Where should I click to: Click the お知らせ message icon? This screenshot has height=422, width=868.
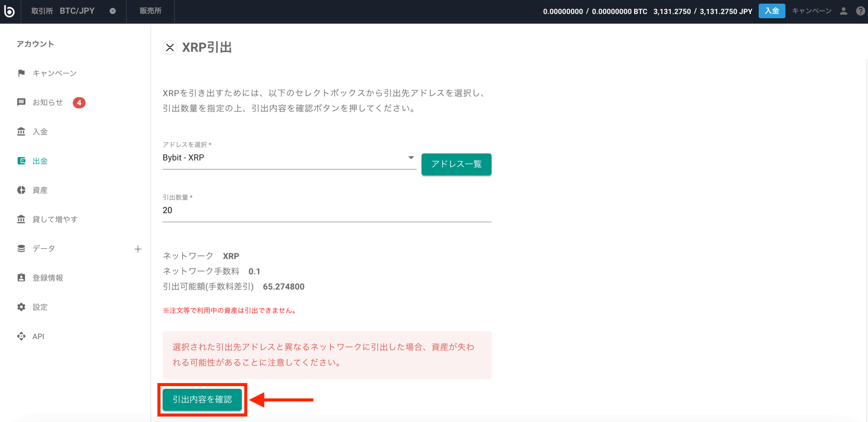point(21,102)
